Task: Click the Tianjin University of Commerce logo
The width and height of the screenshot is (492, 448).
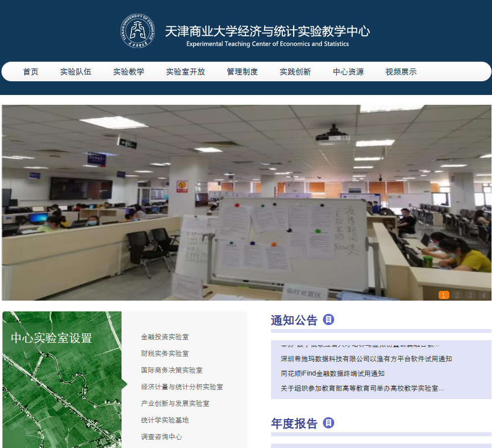Action: 138,31
